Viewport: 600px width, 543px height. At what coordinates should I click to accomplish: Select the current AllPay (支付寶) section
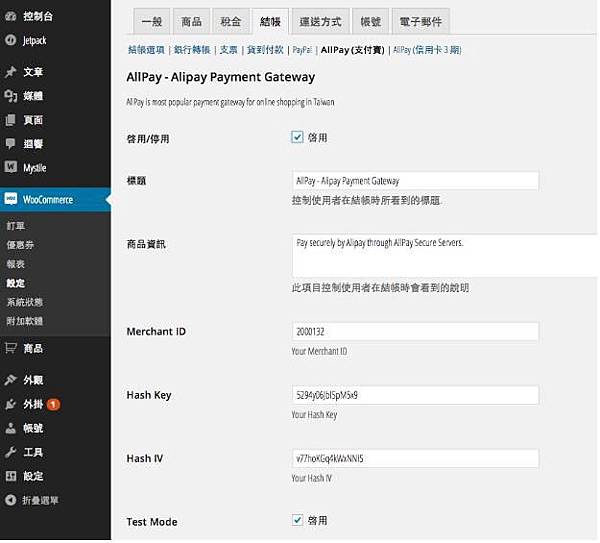[352, 50]
